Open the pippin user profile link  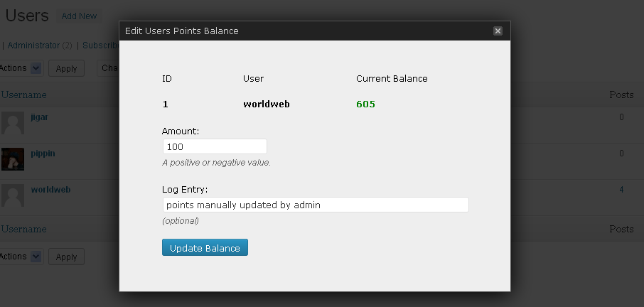tap(43, 153)
